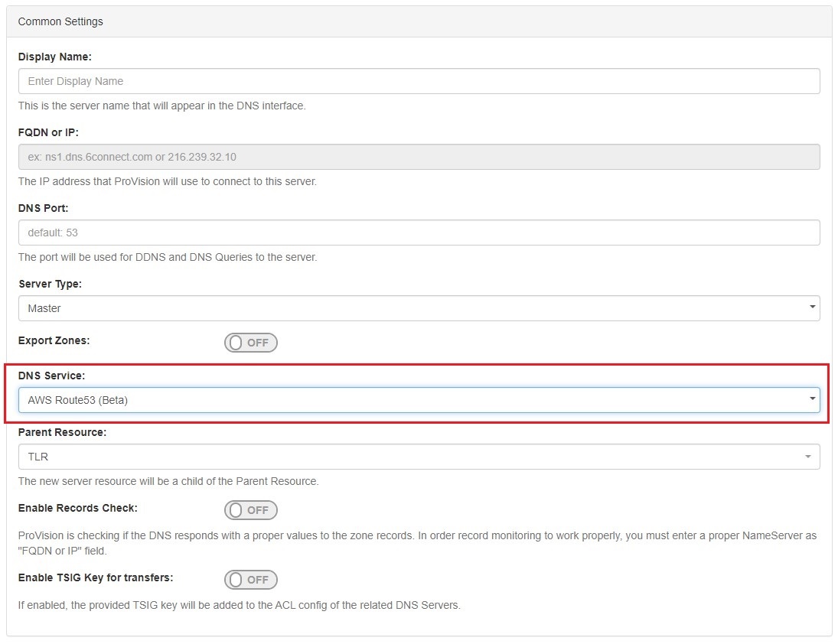Viewport: 838px width, 644px height.
Task: Open the Parent Resource TLR dropdown
Action: (x=419, y=457)
